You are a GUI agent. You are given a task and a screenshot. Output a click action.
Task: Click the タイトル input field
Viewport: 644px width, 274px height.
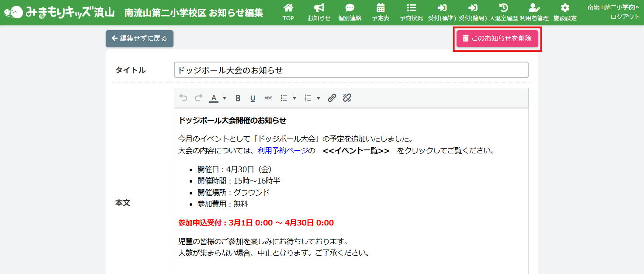[x=351, y=70]
